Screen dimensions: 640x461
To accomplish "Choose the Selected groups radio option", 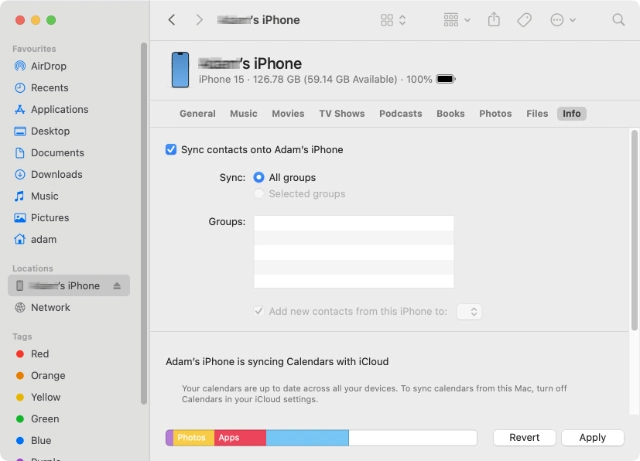I will point(259,194).
